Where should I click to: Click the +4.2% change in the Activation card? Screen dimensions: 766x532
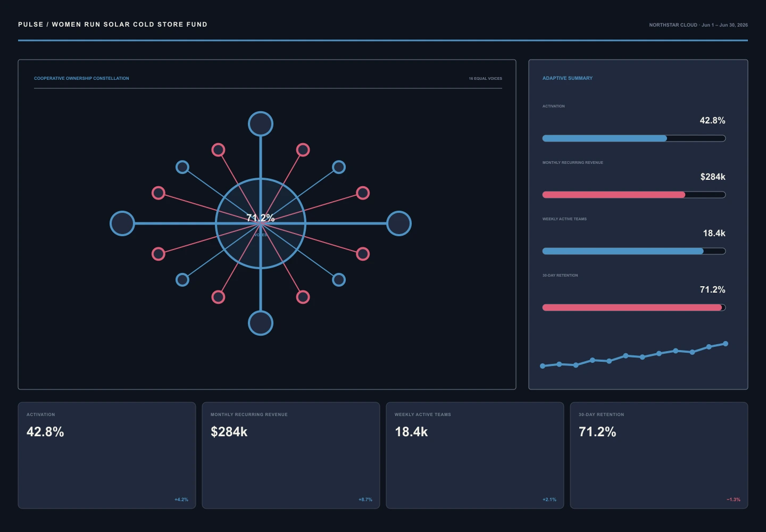click(x=181, y=500)
